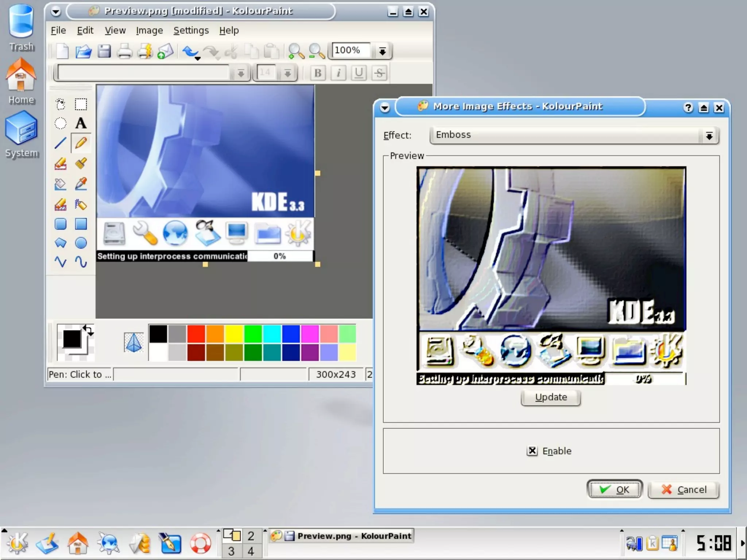
Task: Click the dialog's question mark help button
Action: pyautogui.click(x=688, y=108)
